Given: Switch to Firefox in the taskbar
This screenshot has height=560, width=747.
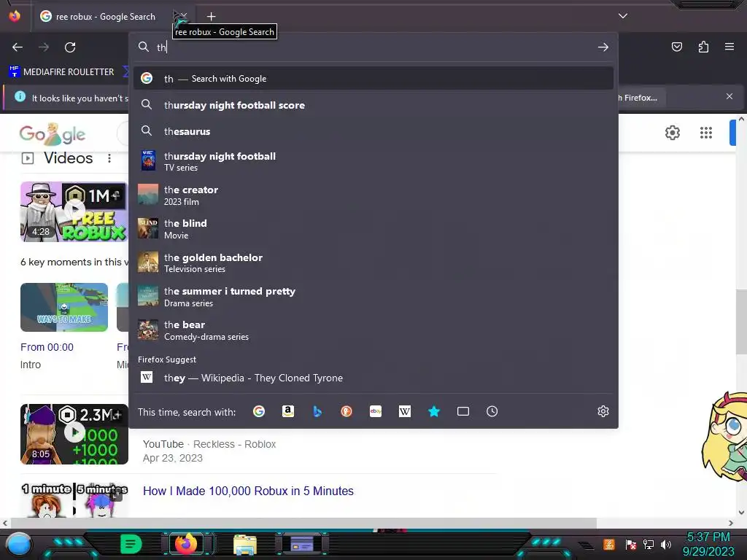Looking at the screenshot, I should [x=186, y=544].
